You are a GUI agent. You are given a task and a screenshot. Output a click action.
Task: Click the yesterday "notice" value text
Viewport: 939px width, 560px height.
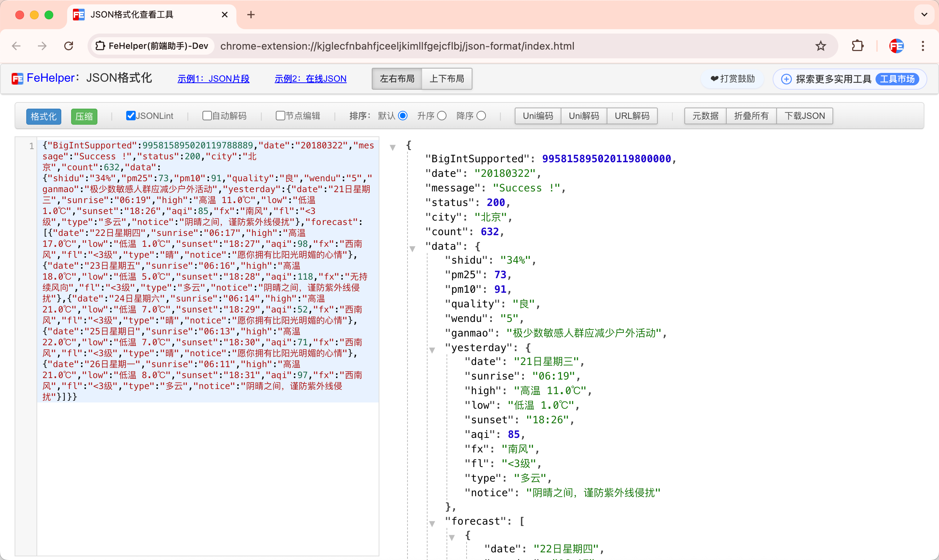tap(593, 493)
